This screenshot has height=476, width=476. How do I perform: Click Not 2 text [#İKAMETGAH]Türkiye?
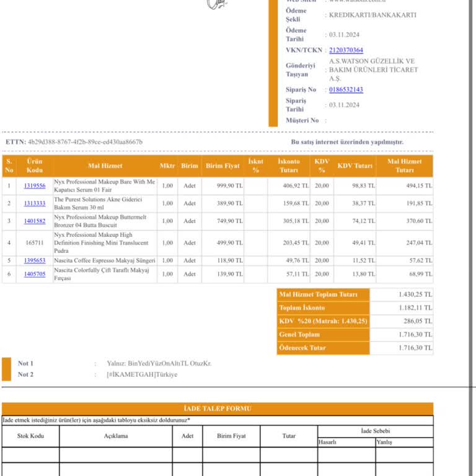(x=142, y=374)
